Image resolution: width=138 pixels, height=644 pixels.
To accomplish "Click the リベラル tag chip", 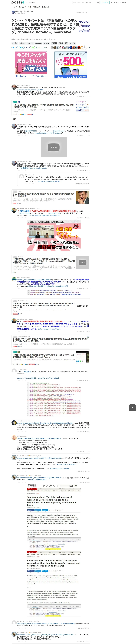I will (72, 43).
